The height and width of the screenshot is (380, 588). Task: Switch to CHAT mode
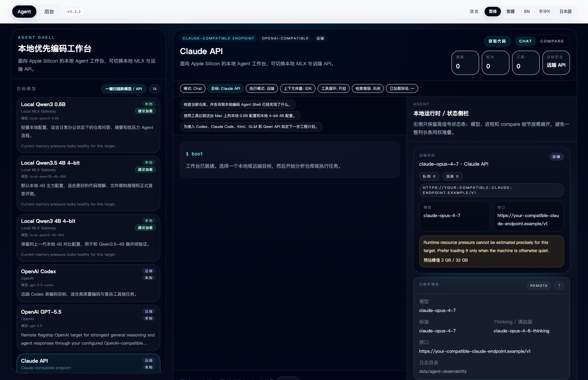coord(525,41)
